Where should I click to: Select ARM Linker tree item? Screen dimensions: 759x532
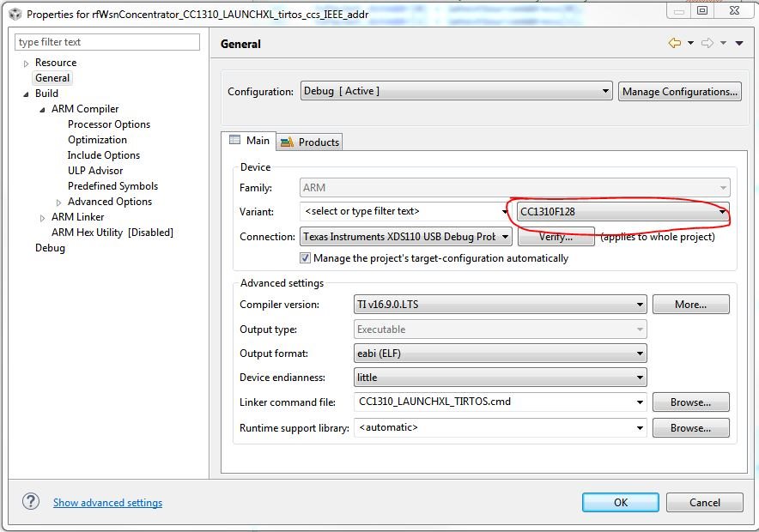pos(77,217)
